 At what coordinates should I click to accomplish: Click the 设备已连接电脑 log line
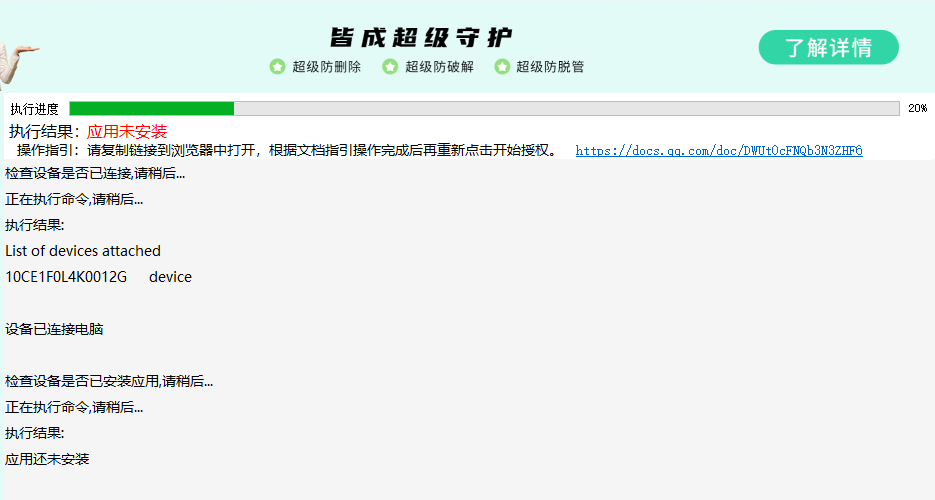tap(54, 329)
